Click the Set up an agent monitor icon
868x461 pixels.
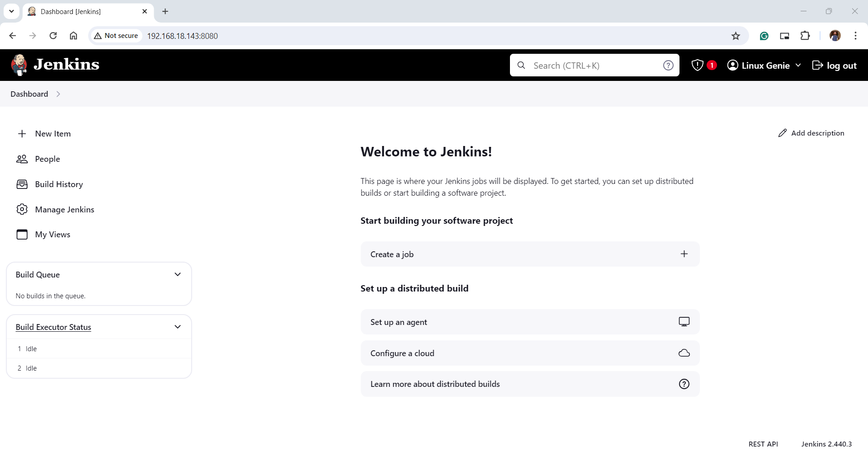click(x=684, y=321)
